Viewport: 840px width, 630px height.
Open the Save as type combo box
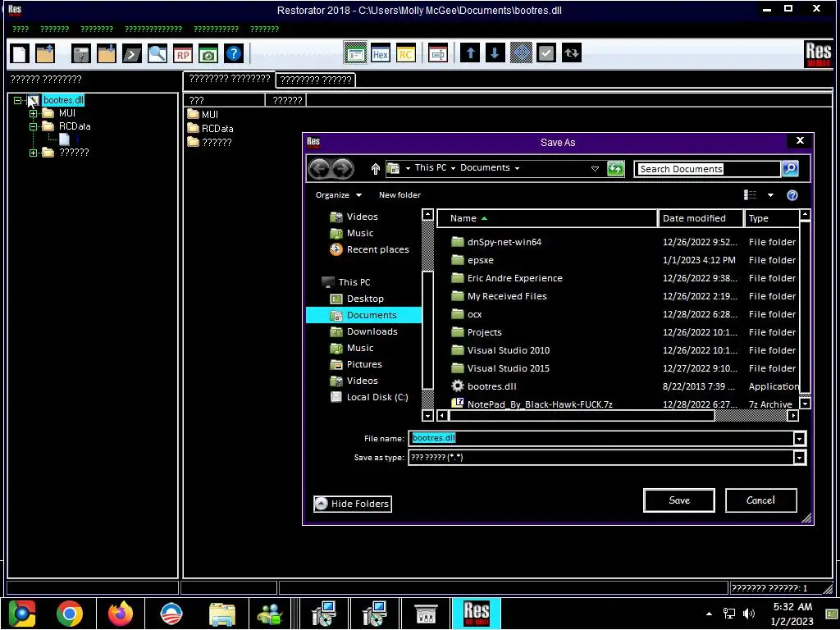[606, 458]
